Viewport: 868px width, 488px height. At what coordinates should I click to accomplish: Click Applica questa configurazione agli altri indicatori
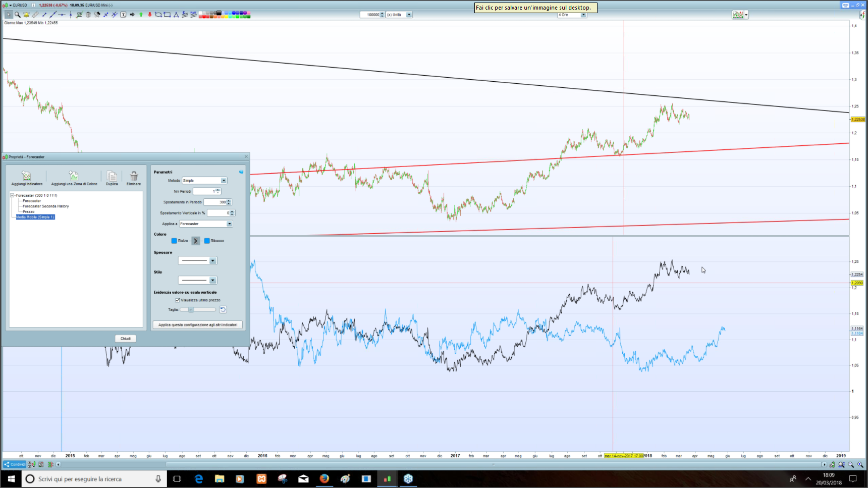click(x=198, y=324)
